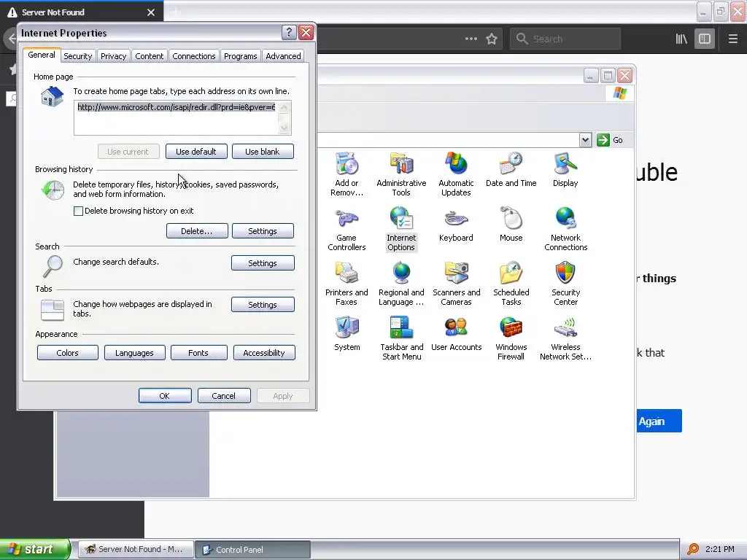Open Game Controllers icon

click(347, 228)
